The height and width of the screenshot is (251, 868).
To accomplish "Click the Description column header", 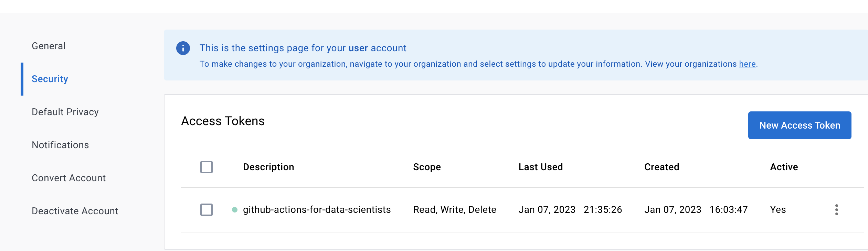I will [268, 167].
